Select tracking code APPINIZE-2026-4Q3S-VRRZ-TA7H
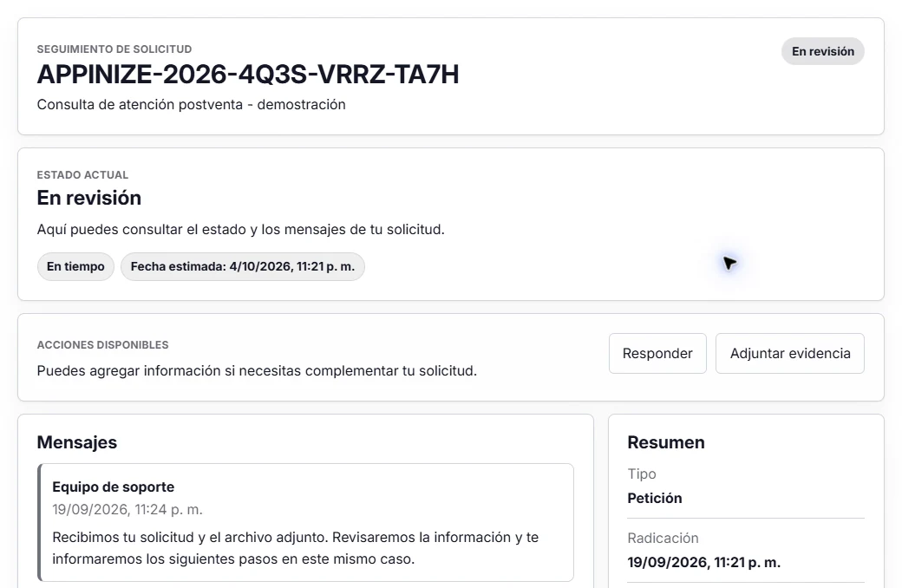The width and height of the screenshot is (902, 588). pos(248,75)
